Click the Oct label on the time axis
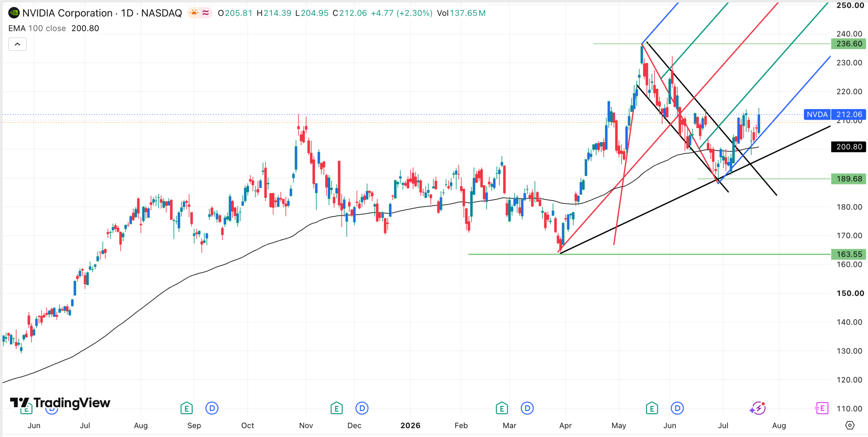This screenshot has height=437, width=868. pyautogui.click(x=248, y=425)
